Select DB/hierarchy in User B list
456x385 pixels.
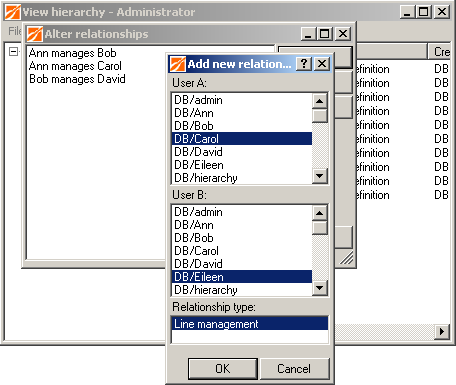click(x=242, y=290)
